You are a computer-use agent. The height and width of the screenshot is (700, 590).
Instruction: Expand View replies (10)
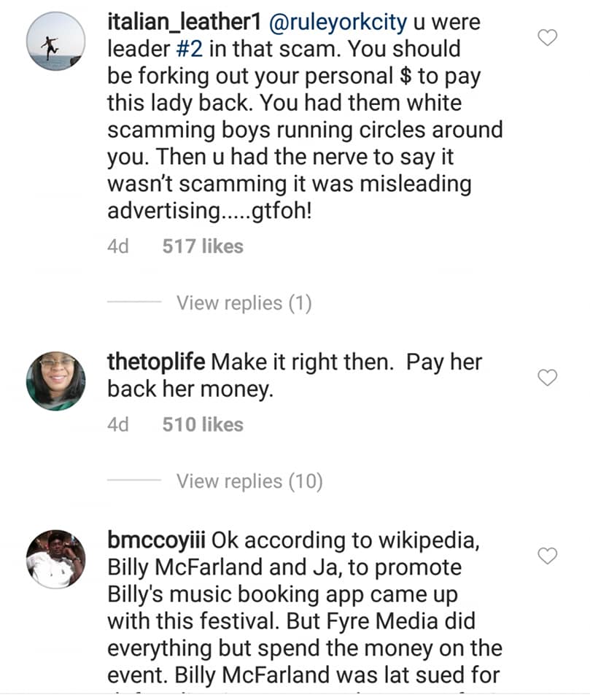249,481
